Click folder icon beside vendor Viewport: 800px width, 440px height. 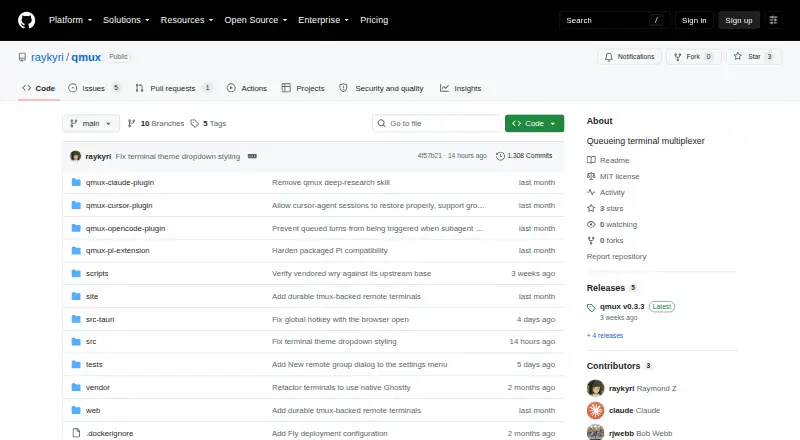pyautogui.click(x=76, y=387)
